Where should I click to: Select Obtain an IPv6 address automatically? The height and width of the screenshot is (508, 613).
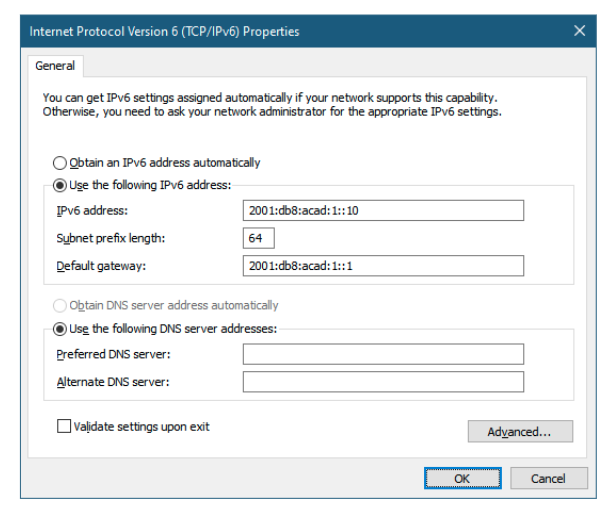point(62,162)
